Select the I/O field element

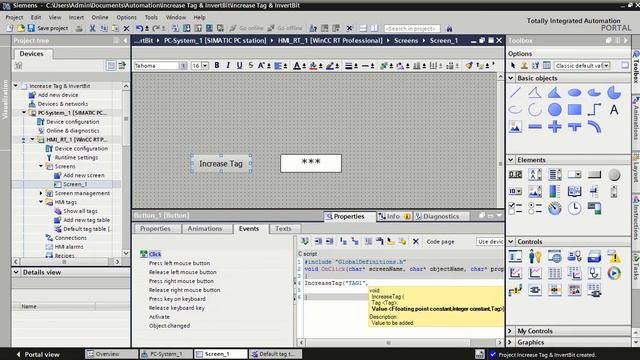click(x=515, y=175)
